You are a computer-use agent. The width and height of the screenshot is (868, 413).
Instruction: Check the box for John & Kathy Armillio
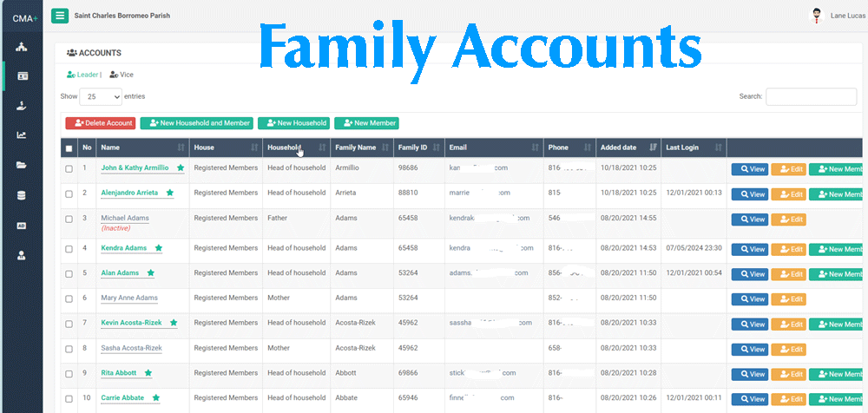69,168
